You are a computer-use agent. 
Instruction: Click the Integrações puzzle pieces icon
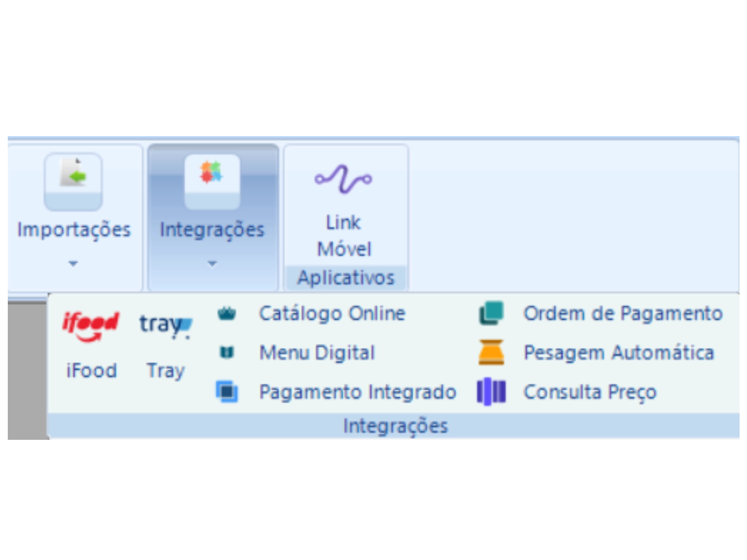coord(212,173)
